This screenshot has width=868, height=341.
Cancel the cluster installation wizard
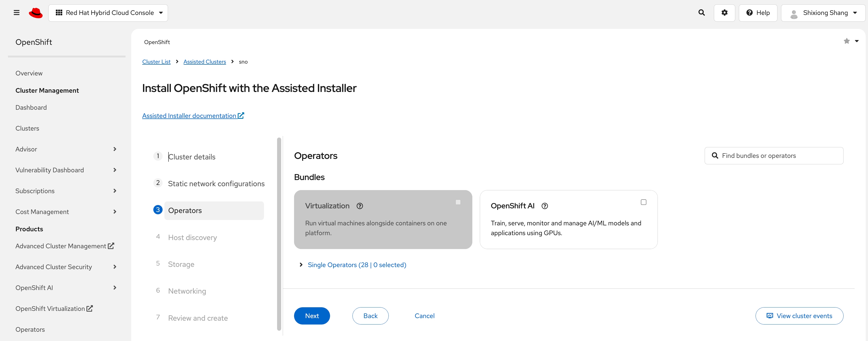(424, 316)
